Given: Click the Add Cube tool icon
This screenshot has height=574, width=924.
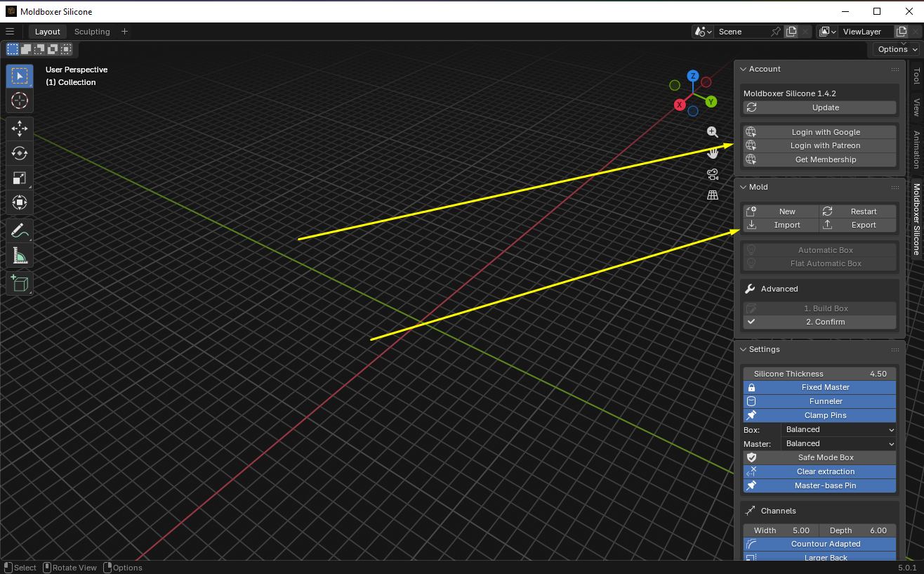Looking at the screenshot, I should coord(20,283).
